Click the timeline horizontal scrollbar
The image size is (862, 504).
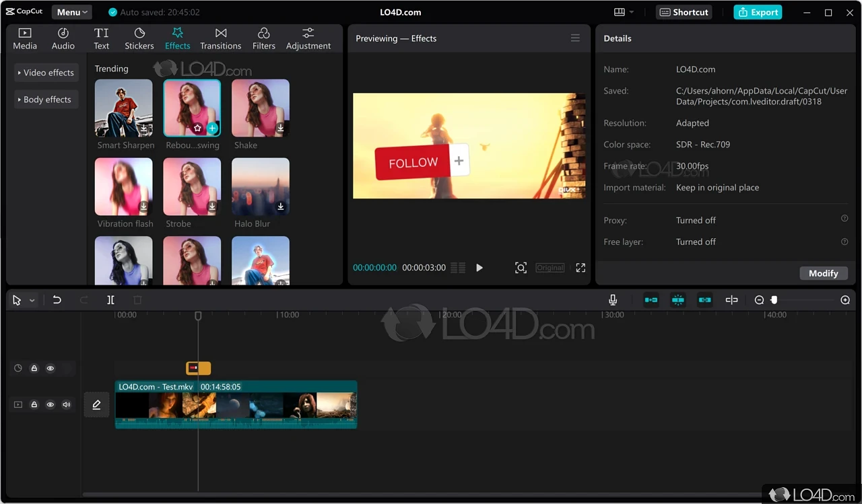point(421,495)
